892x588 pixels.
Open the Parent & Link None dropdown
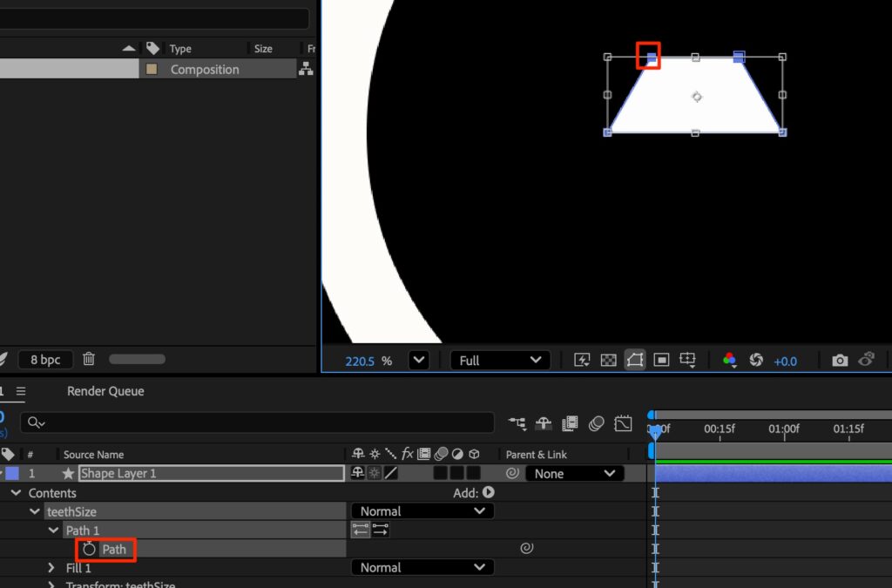pyautogui.click(x=574, y=474)
